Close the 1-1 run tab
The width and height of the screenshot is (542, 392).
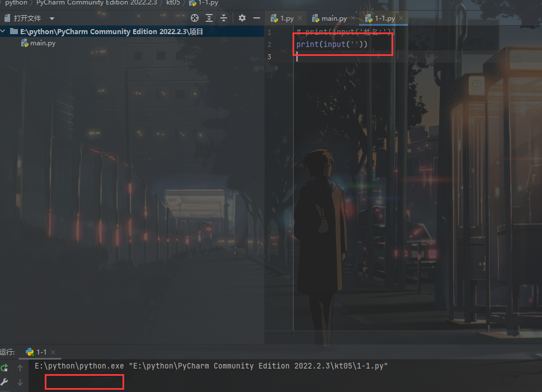(x=53, y=352)
